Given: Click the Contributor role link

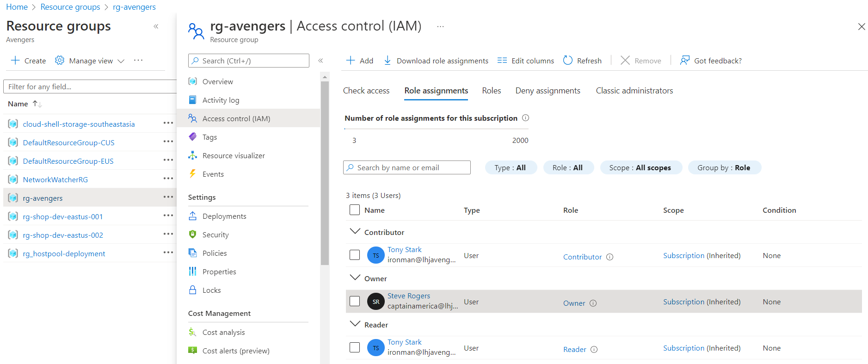Looking at the screenshot, I should tap(583, 257).
